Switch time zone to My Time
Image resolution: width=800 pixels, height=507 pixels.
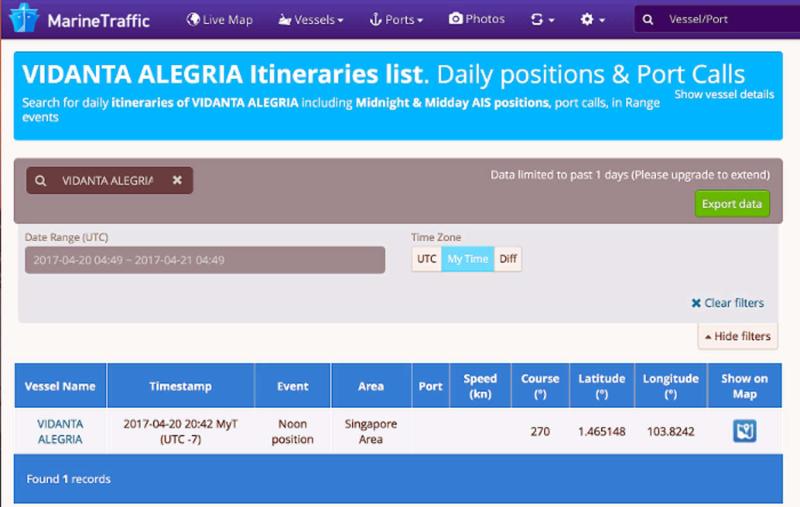(468, 259)
